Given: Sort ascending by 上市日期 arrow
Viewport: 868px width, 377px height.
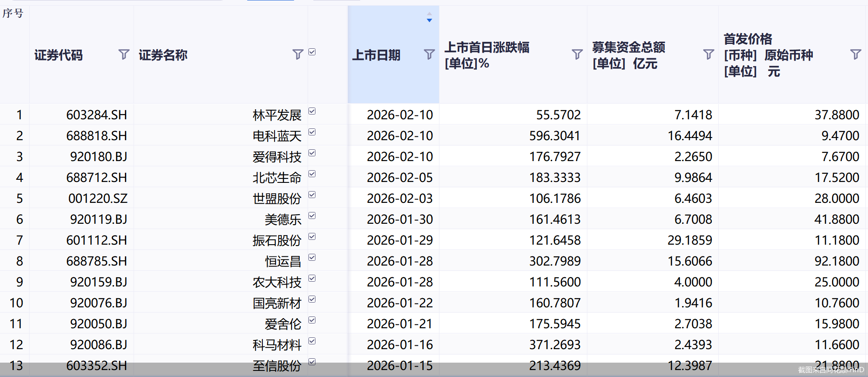Looking at the screenshot, I should pyautogui.click(x=429, y=14).
